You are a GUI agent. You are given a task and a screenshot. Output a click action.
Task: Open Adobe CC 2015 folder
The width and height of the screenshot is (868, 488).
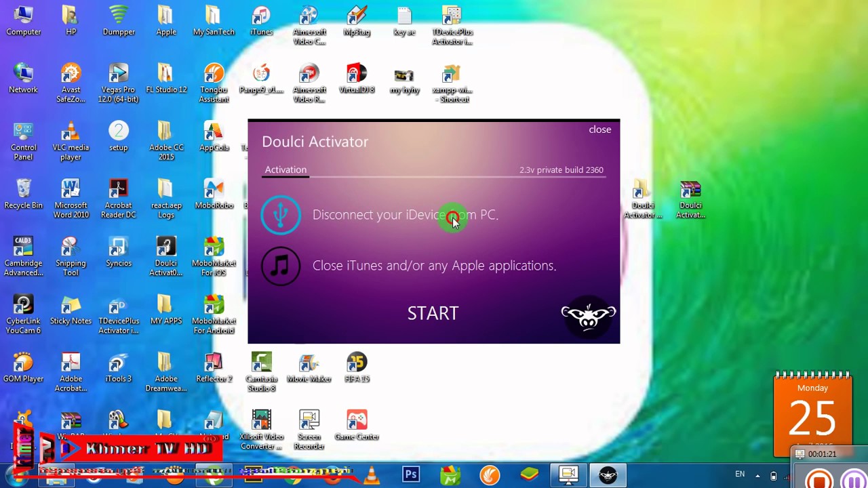[x=166, y=140]
